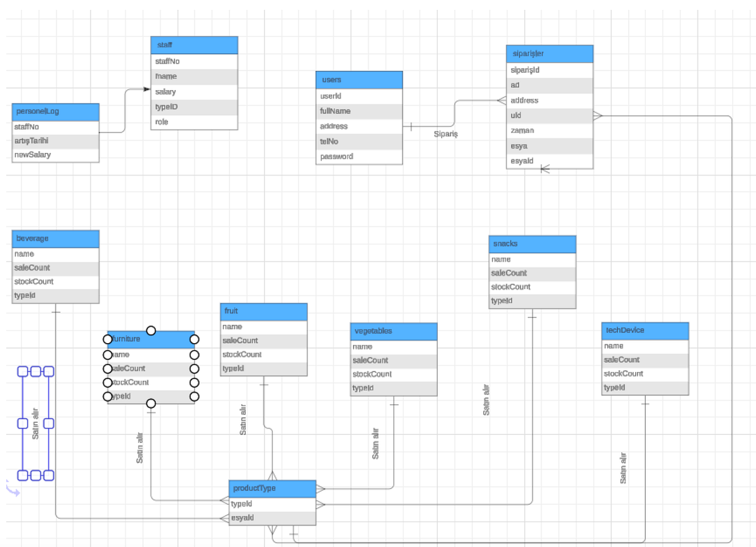
Task: Click the connection point circle above the furniture header
Action: point(151,329)
